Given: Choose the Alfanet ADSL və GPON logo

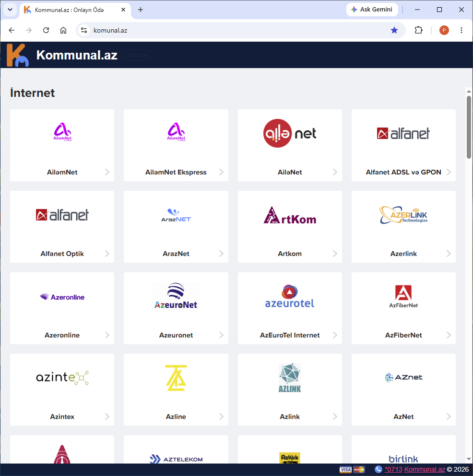Looking at the screenshot, I should point(403,133).
